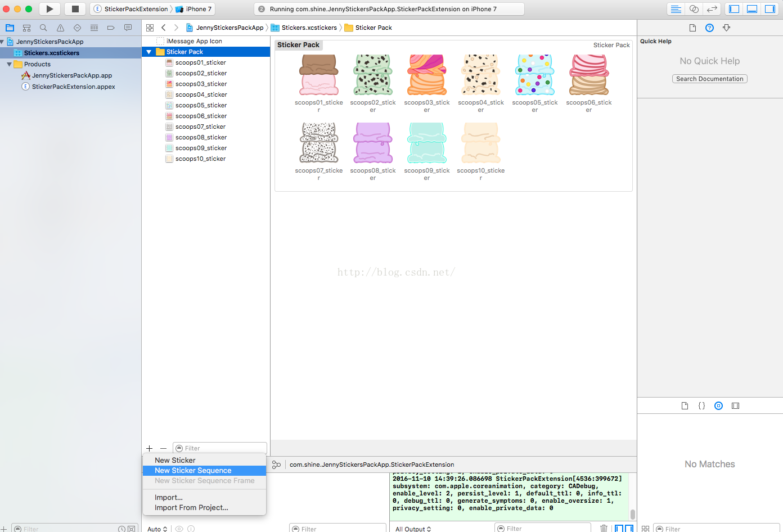Open the Find navigator search icon
The width and height of the screenshot is (783, 532).
(x=43, y=28)
